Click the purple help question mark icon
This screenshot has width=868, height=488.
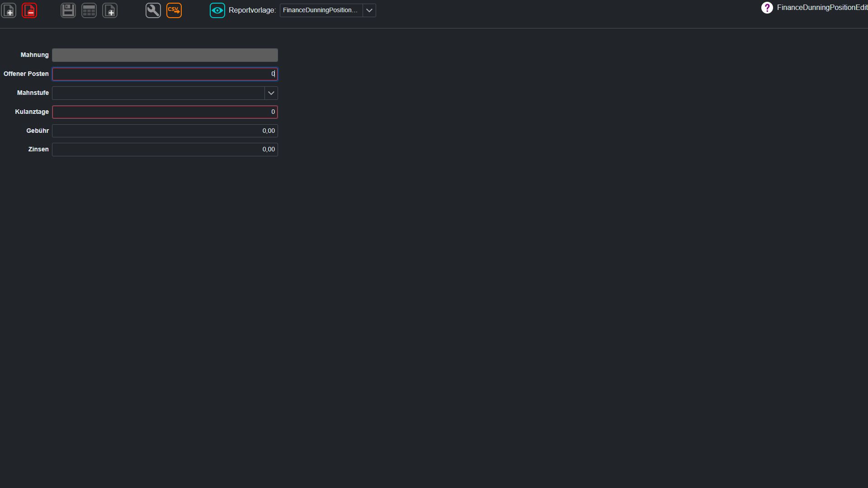coord(767,8)
